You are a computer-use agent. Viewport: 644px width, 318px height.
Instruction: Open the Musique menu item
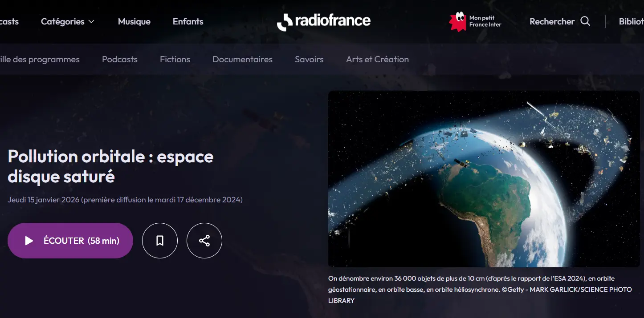134,21
